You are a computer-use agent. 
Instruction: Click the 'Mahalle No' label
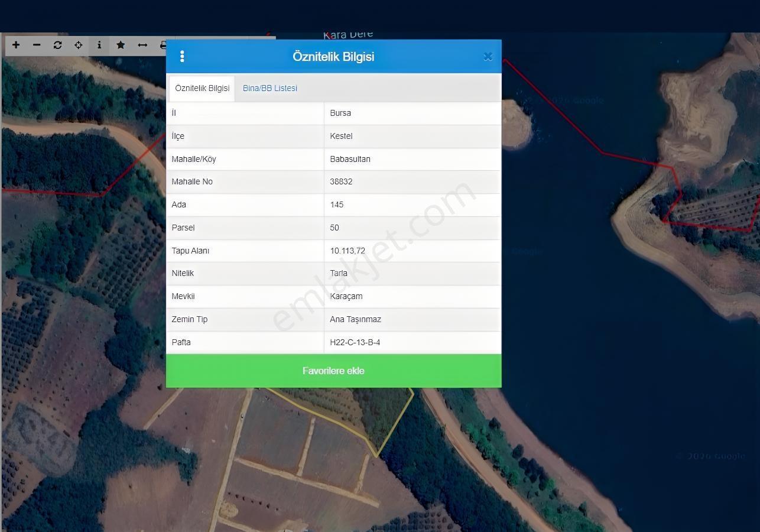point(192,181)
